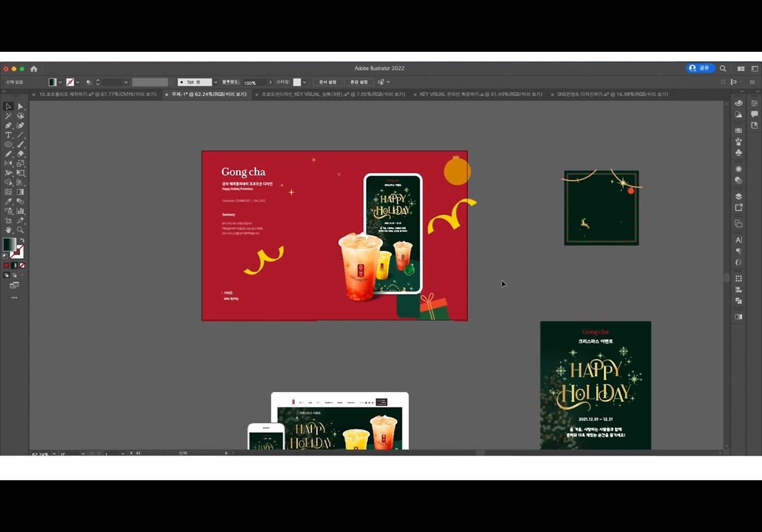Switch to the KEY VISUAL 온라인 확장하기.ai tab
Viewport: 762px width, 532px height.
tap(481, 94)
